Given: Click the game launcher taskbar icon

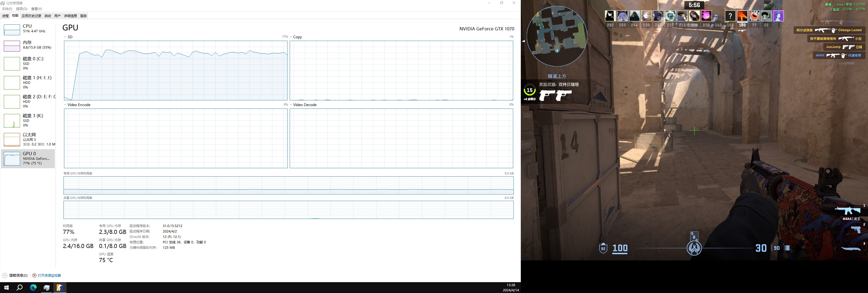Looking at the screenshot, I should click(x=60, y=288).
